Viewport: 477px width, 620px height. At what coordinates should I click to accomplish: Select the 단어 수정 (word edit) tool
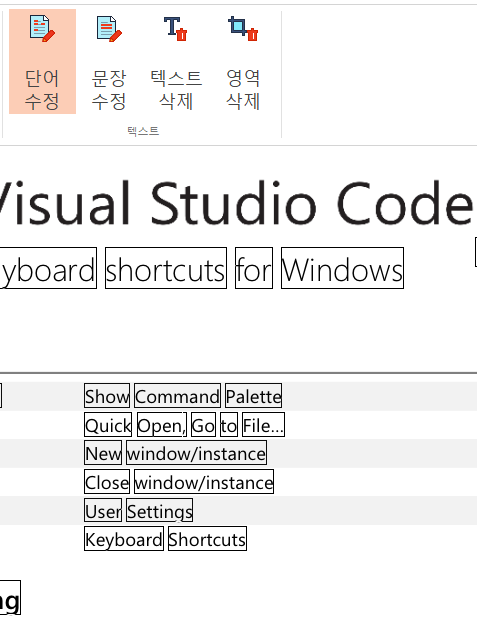[x=42, y=62]
